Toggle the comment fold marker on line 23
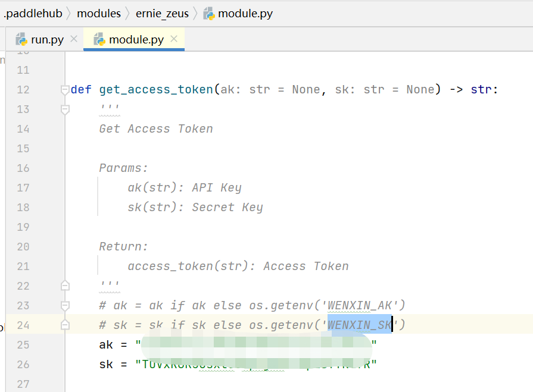Image resolution: width=533 pixels, height=392 pixels. 65,306
